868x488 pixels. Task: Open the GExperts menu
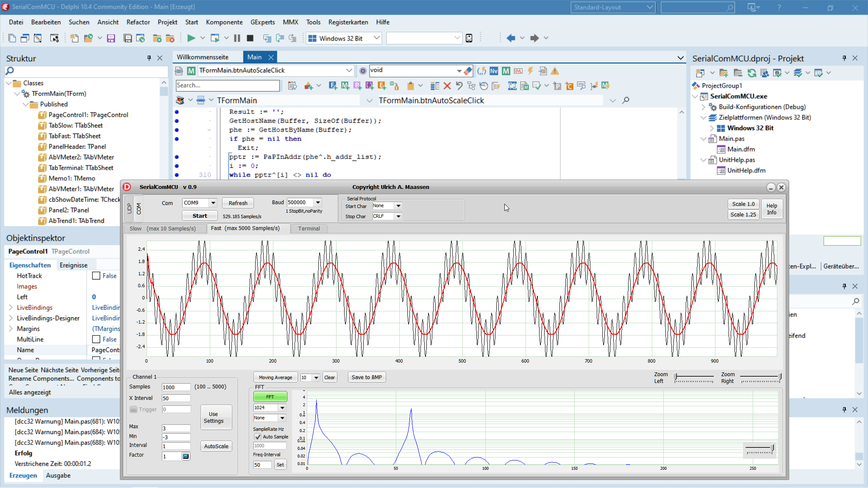[262, 22]
